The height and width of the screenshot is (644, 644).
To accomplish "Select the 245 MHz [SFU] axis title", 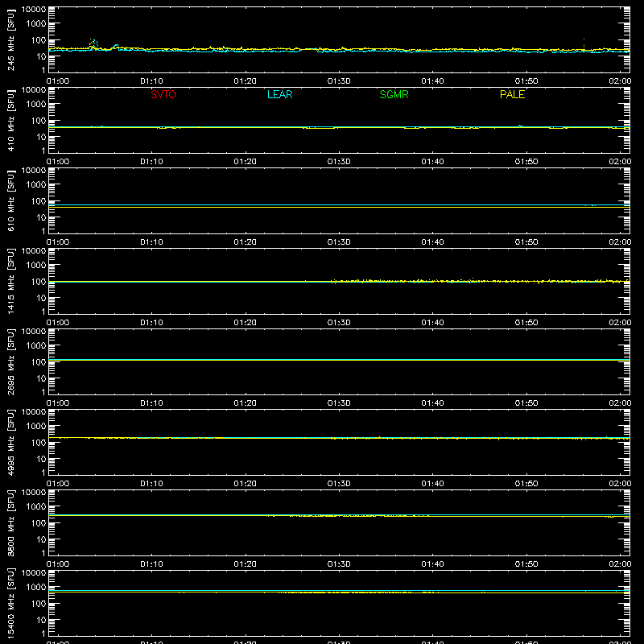I will point(10,39).
